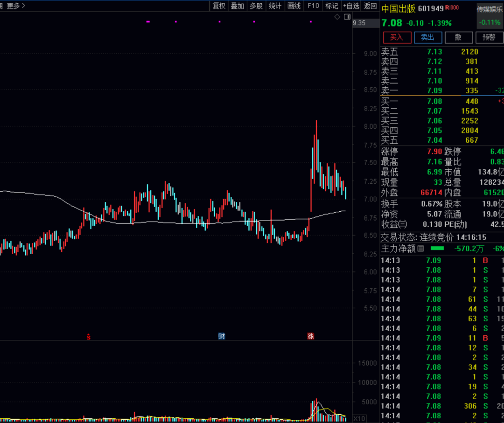Screen dimensions: 504x423
Task: Open the 叠加 overlay menu
Action: tap(237, 6)
